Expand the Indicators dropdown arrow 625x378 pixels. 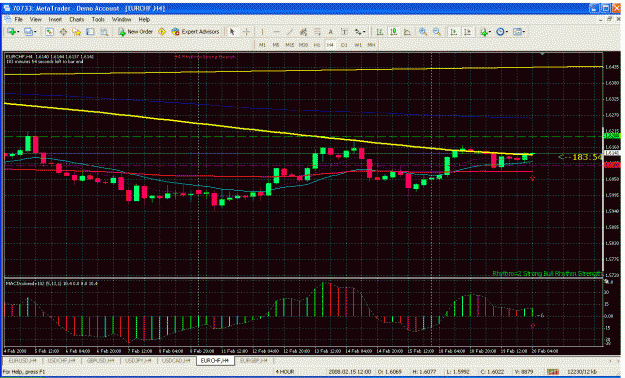click(x=490, y=32)
